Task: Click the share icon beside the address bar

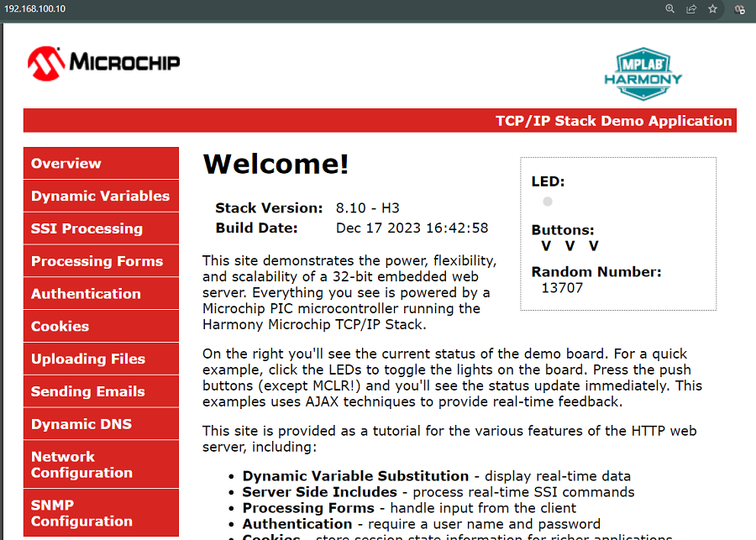Action: [x=691, y=9]
